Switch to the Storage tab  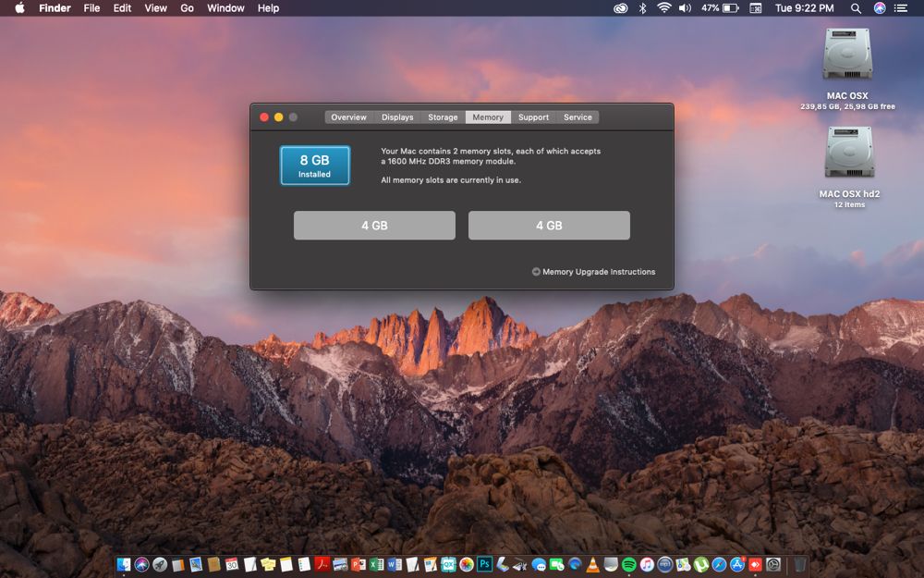click(x=444, y=117)
